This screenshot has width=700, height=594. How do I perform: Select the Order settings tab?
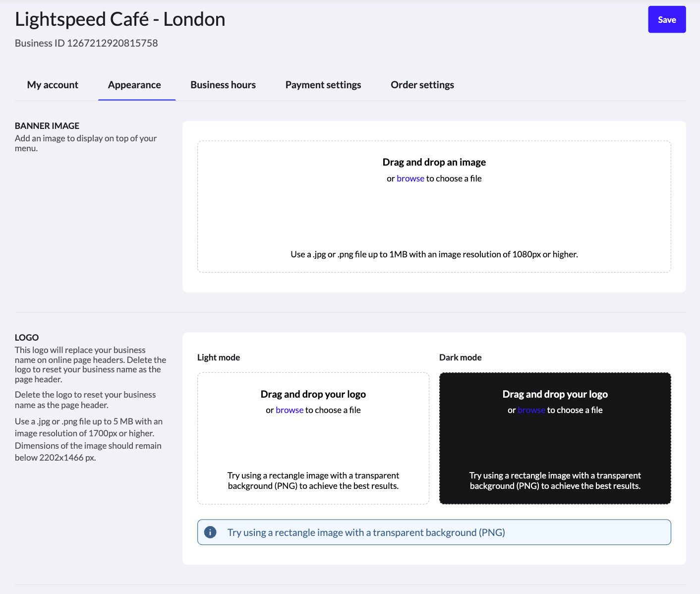422,85
